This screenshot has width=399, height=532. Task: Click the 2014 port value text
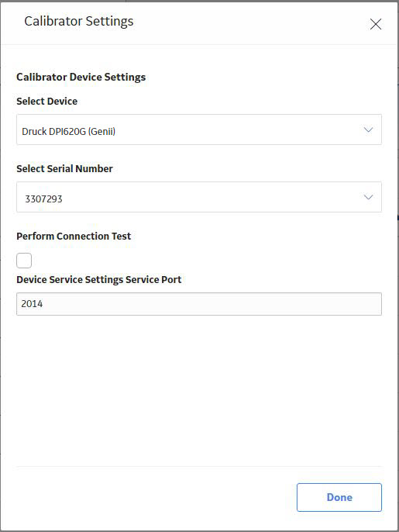click(32, 304)
